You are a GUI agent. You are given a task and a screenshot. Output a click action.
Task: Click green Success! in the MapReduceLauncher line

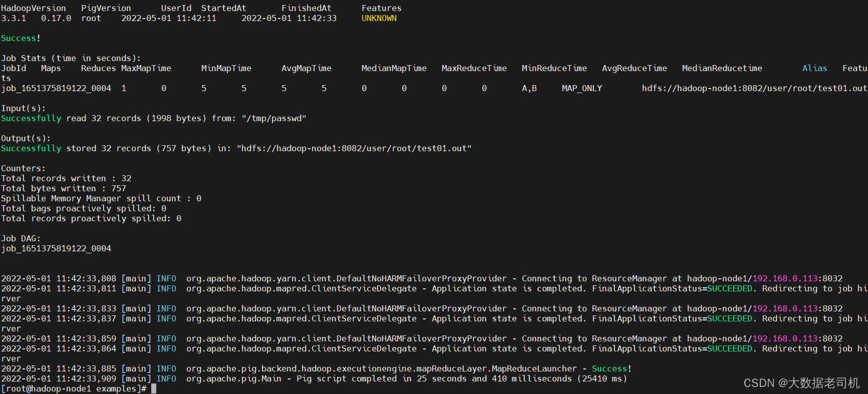(612, 368)
